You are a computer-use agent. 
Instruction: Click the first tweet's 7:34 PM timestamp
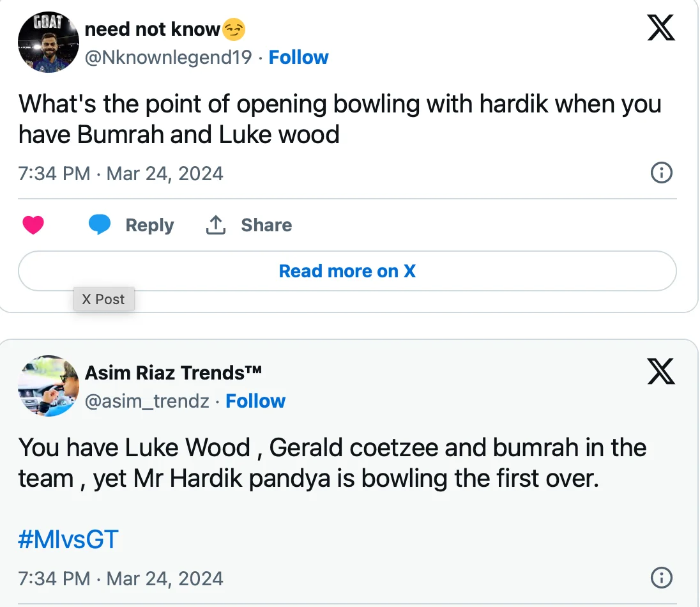pos(54,173)
